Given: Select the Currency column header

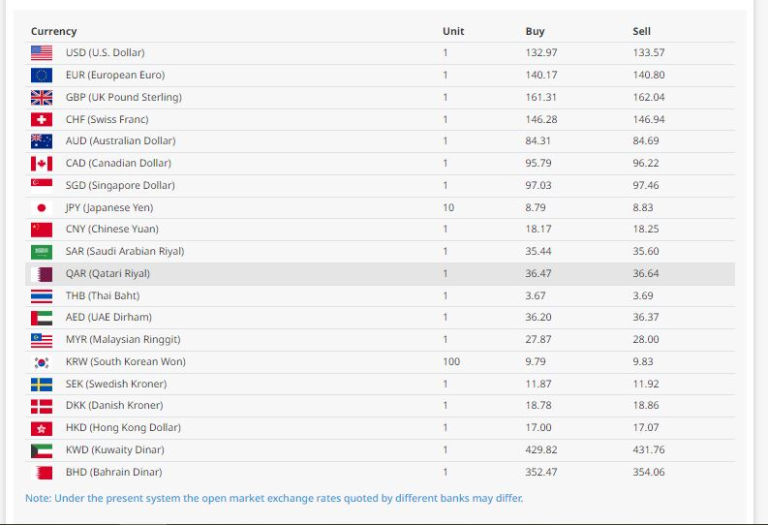Looking at the screenshot, I should 54,32.
